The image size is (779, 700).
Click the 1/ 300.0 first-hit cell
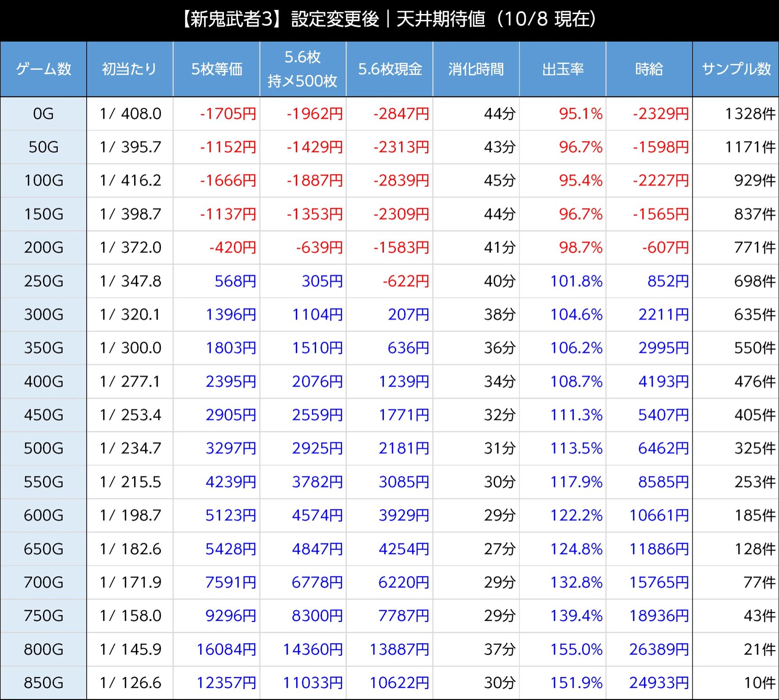pos(130,348)
